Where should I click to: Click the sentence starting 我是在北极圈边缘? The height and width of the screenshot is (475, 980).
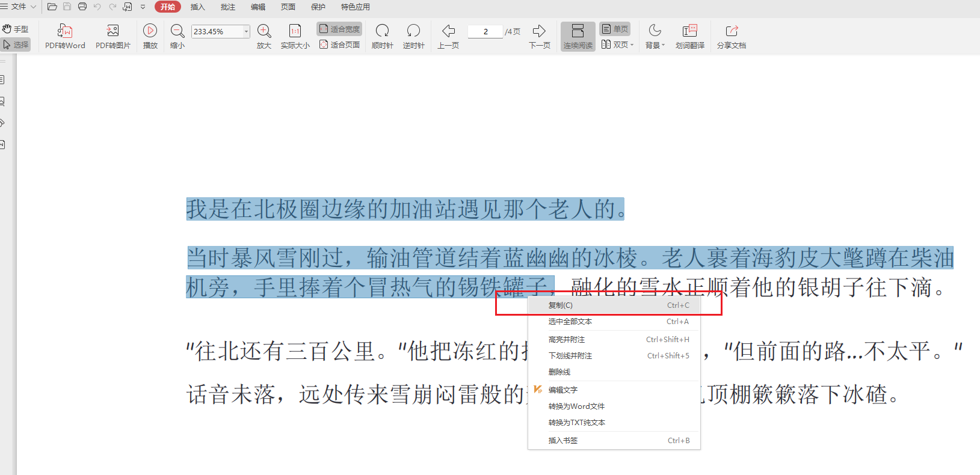(x=405, y=209)
